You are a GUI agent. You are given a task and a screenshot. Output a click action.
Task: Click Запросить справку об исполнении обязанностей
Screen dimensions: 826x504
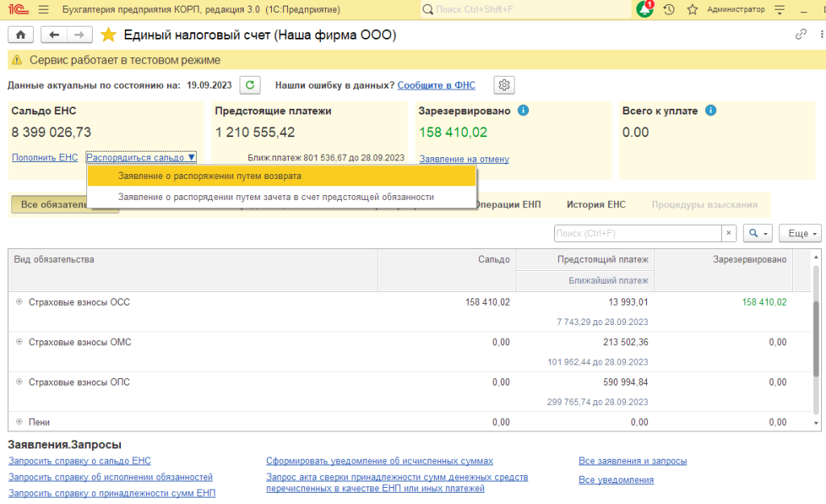pyautogui.click(x=111, y=477)
